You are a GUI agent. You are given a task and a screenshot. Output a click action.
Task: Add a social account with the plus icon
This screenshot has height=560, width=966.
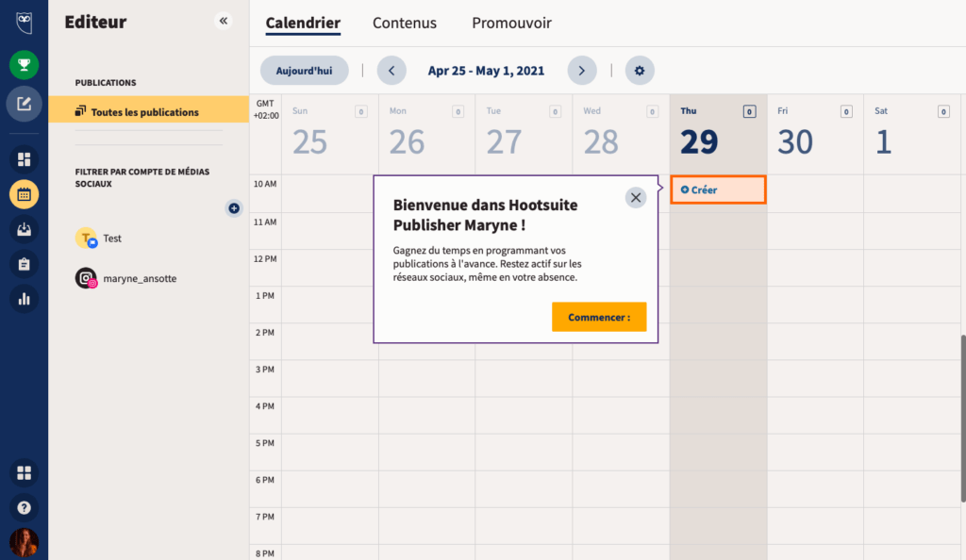[234, 208]
